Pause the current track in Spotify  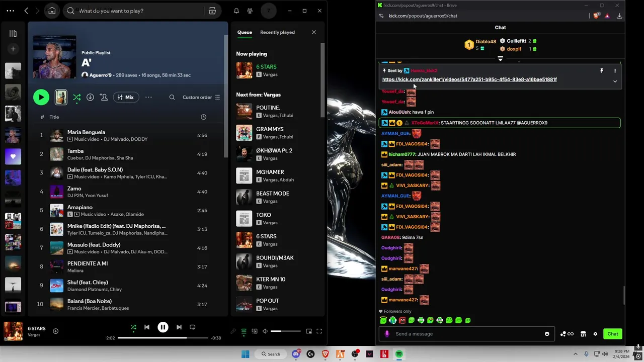tap(163, 327)
